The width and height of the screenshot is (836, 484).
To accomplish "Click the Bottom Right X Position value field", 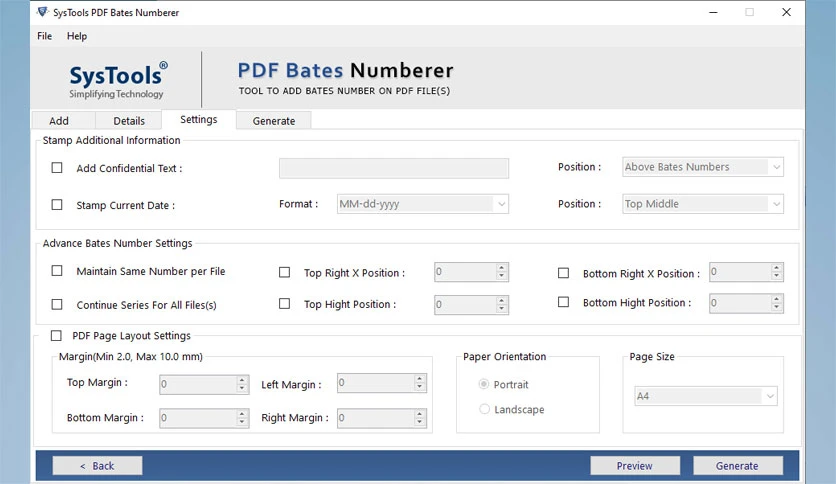I will (x=739, y=272).
